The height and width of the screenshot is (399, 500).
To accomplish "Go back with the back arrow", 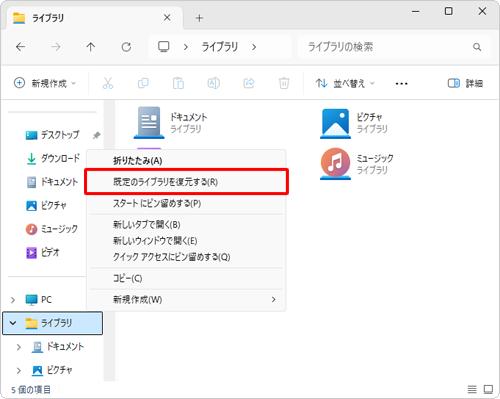I will coord(21,47).
